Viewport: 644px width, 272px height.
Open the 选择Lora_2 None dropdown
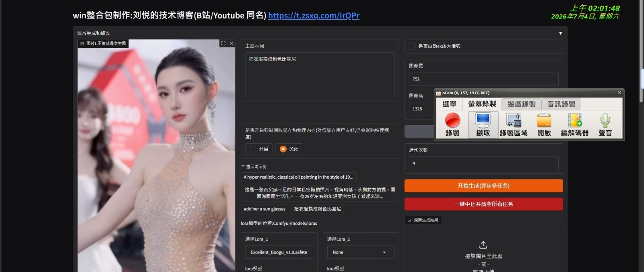[361, 252]
